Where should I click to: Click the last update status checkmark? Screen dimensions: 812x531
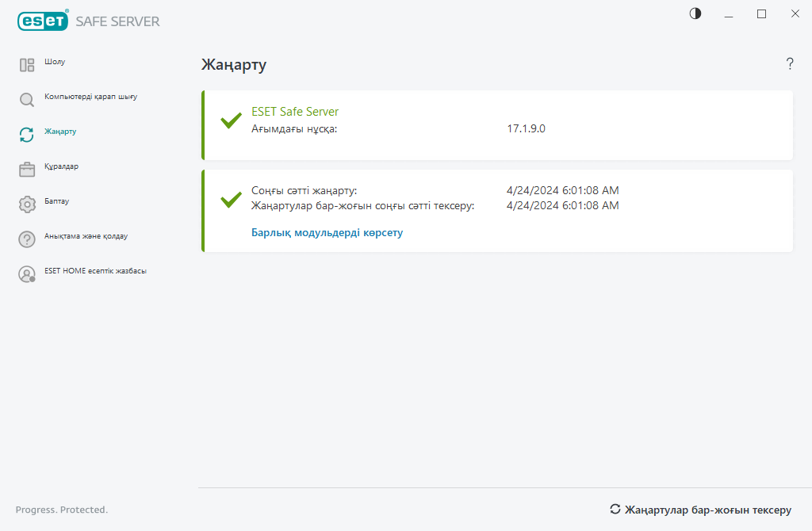tap(231, 199)
